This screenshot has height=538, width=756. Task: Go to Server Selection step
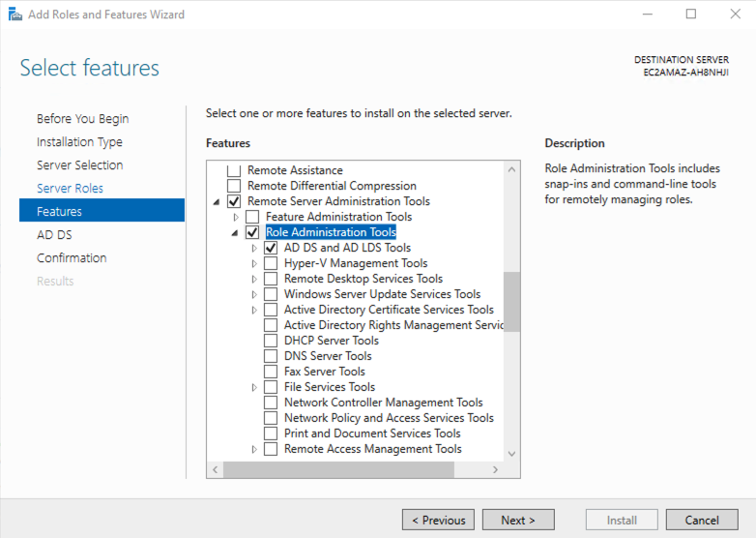[x=79, y=165]
